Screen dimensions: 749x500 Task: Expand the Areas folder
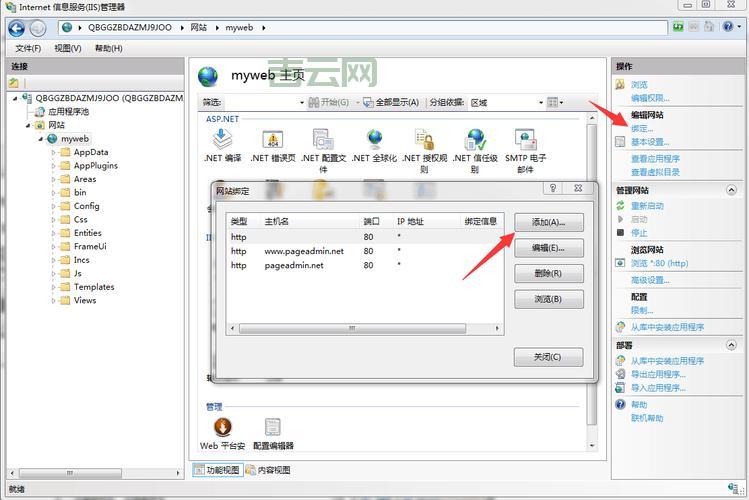coord(53,179)
